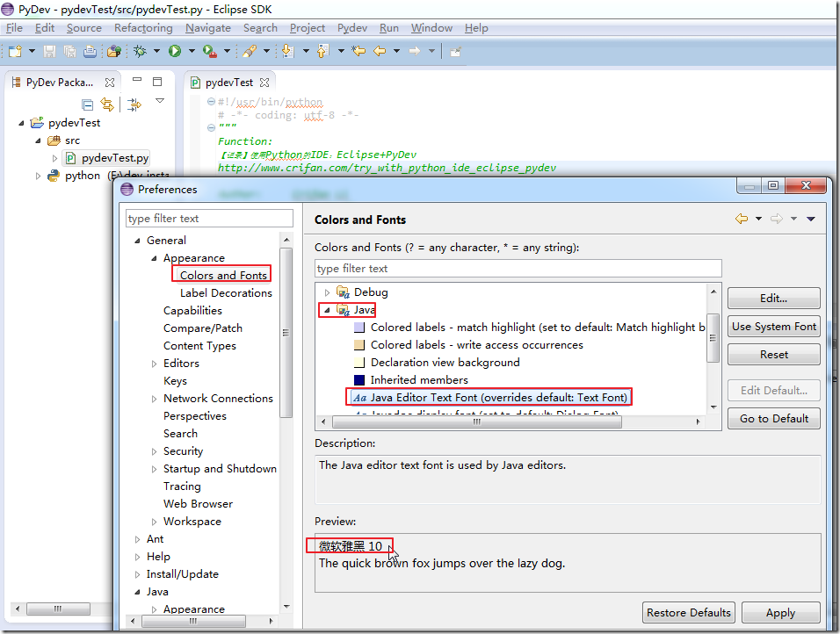The height and width of the screenshot is (634, 840).
Task: Jump to Last Edit Location icon
Action: (x=358, y=52)
